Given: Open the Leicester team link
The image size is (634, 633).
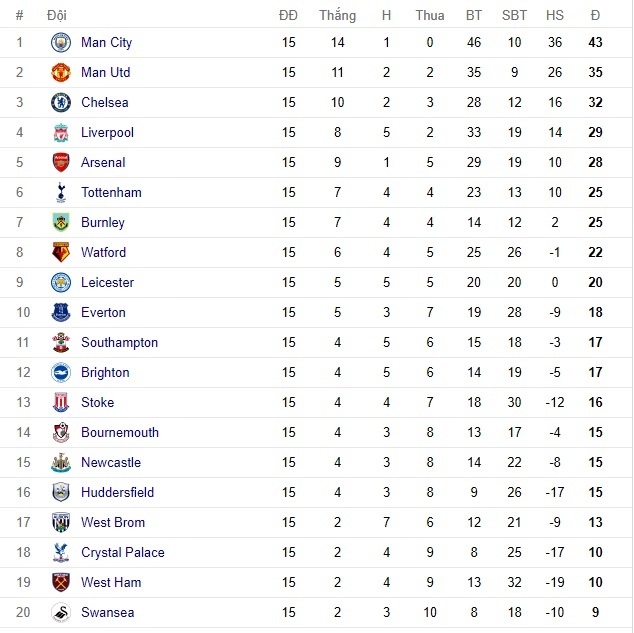Looking at the screenshot, I should tap(107, 283).
